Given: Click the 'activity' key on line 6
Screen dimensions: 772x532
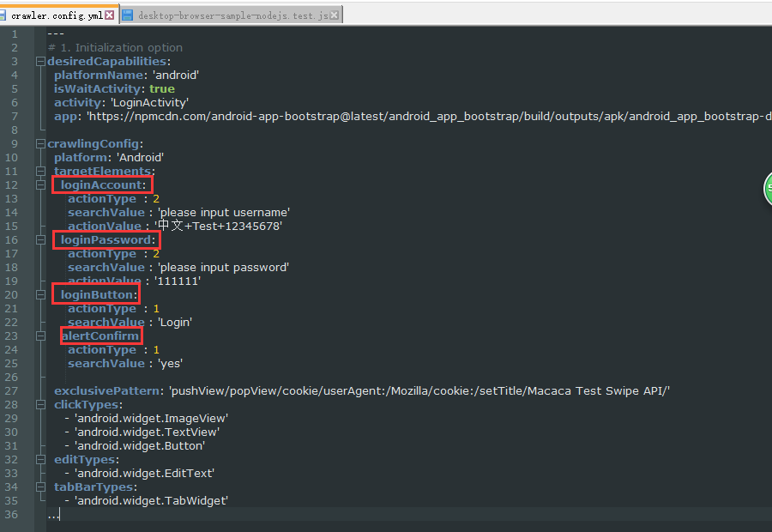Looking at the screenshot, I should point(77,103).
